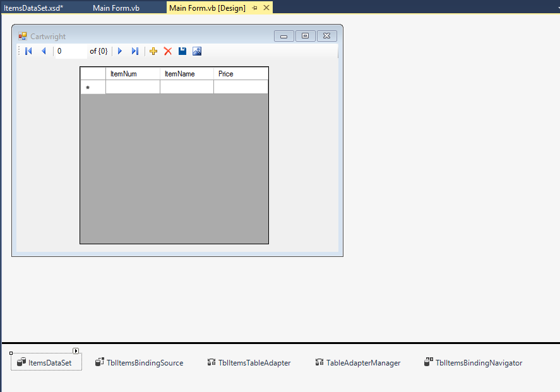Click the record position input box
This screenshot has height=392, width=560.
pyautogui.click(x=69, y=51)
